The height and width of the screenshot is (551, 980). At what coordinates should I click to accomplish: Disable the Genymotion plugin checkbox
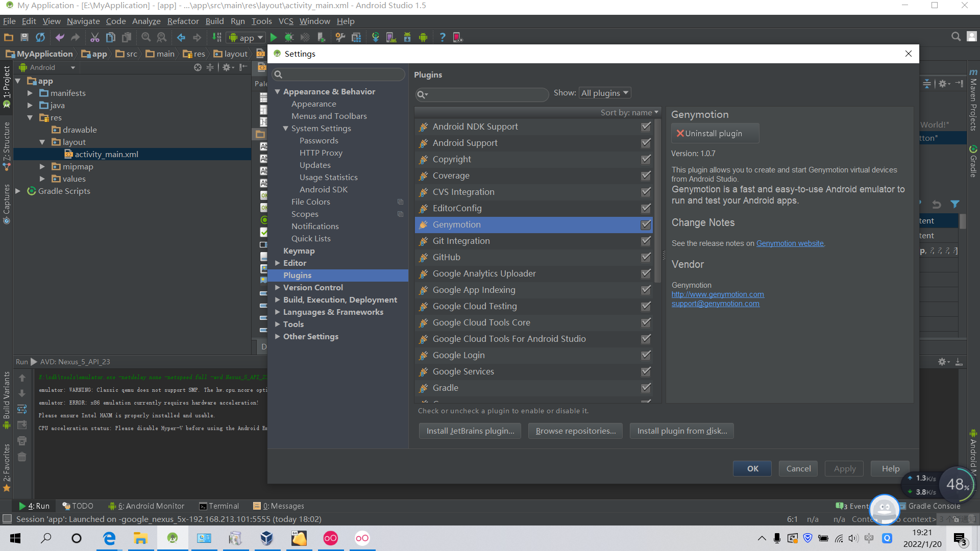pyautogui.click(x=646, y=224)
